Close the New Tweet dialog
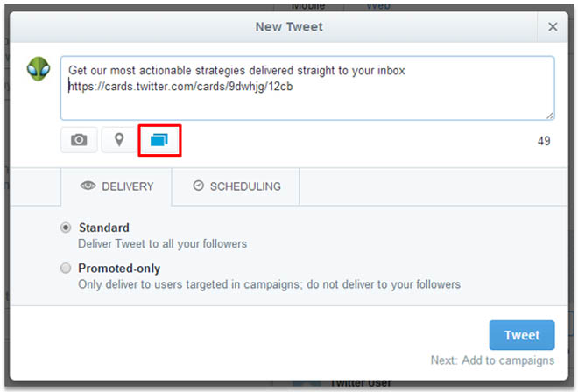Screen dimensions: 578x392 553,27
